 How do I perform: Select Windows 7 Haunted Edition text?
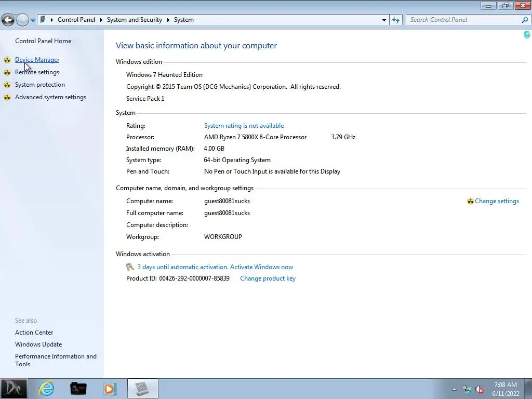[164, 75]
